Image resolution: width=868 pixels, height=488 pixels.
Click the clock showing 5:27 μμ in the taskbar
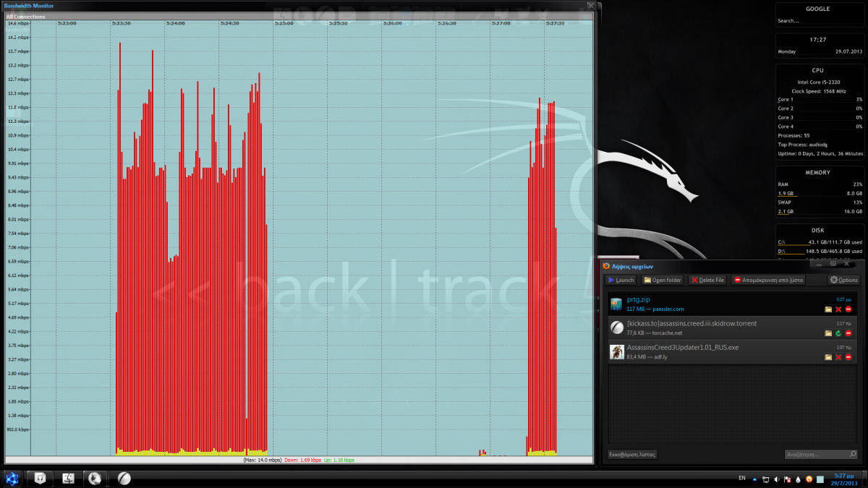coord(844,479)
